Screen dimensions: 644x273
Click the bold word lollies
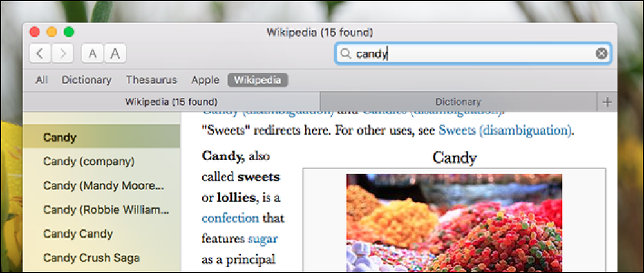[236, 198]
